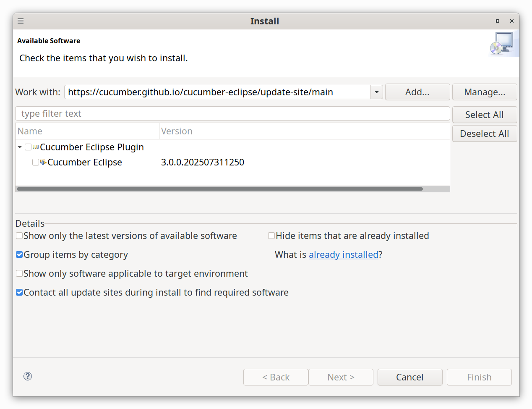Viewport: 532px width, 409px height.
Task: Open the already installed link
Action: tap(344, 254)
